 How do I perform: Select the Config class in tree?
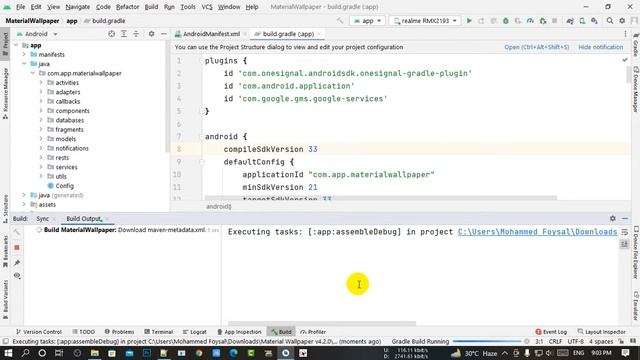pos(64,186)
